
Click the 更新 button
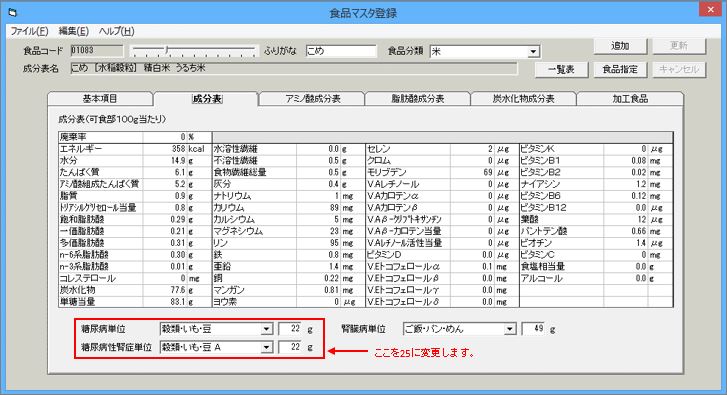tap(679, 46)
